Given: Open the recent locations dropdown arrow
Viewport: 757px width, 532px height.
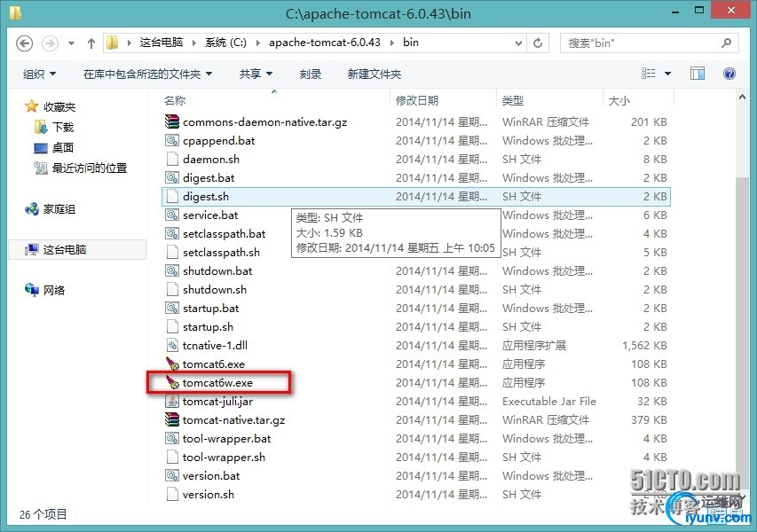Looking at the screenshot, I should tap(72, 43).
